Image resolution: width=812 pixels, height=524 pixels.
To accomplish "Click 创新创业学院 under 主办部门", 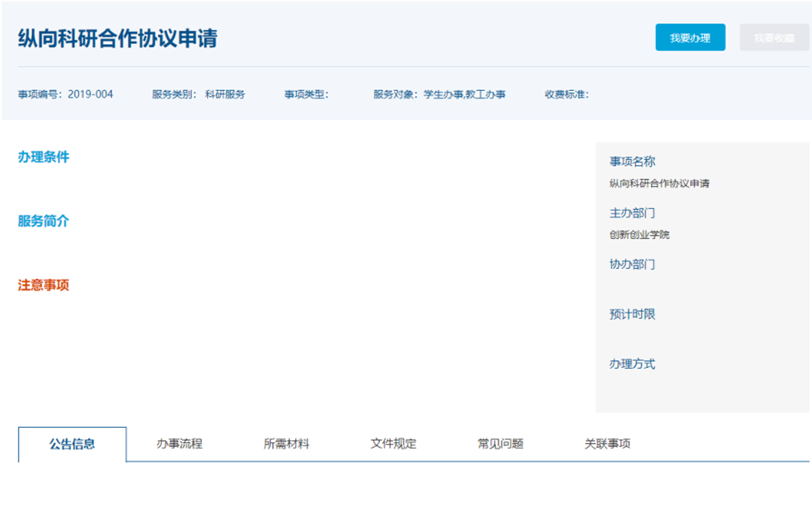I will [x=639, y=235].
